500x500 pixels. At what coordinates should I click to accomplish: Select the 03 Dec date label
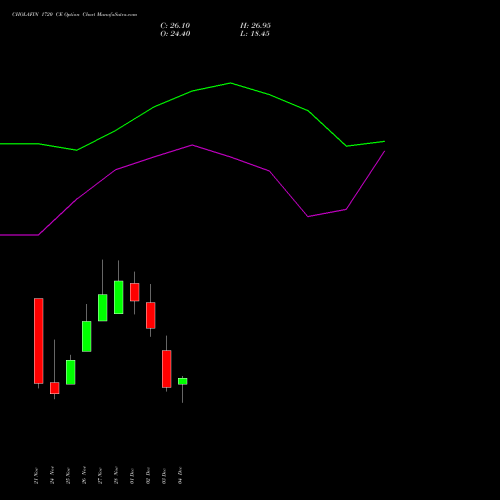coord(164,476)
